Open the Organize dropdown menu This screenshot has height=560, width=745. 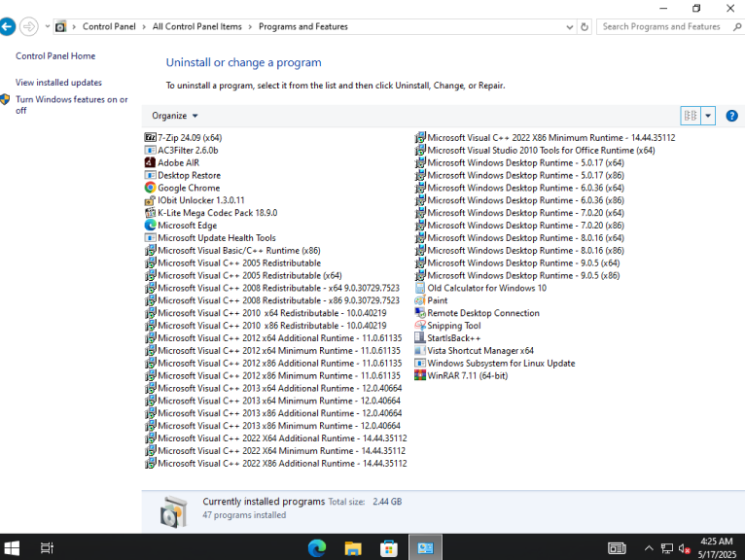click(174, 116)
